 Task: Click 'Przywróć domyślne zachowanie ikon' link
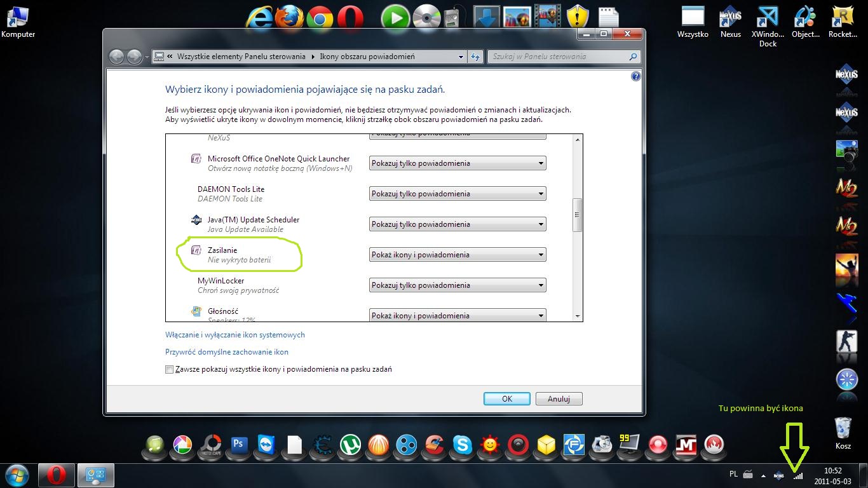(x=227, y=352)
